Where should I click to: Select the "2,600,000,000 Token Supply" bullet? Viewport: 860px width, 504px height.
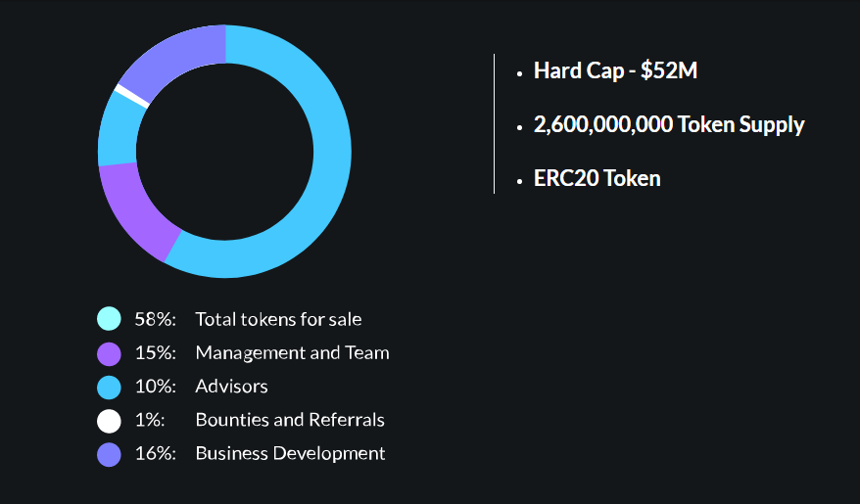(669, 125)
